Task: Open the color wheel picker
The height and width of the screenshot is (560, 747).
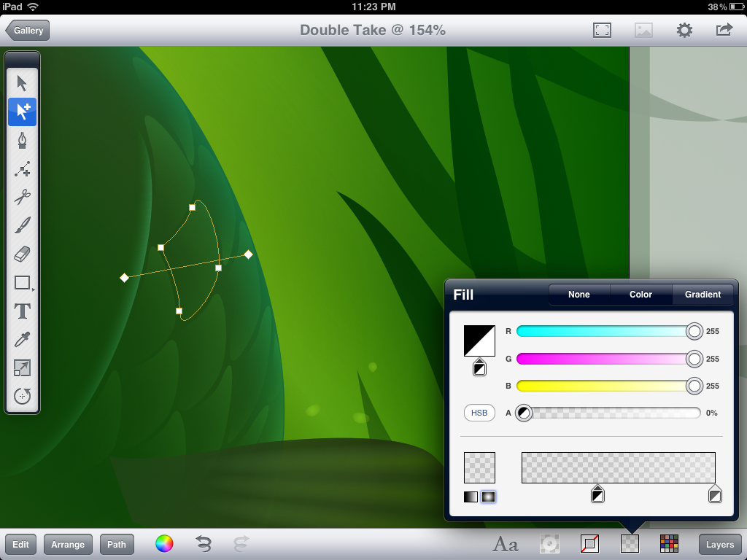Action: [x=164, y=544]
